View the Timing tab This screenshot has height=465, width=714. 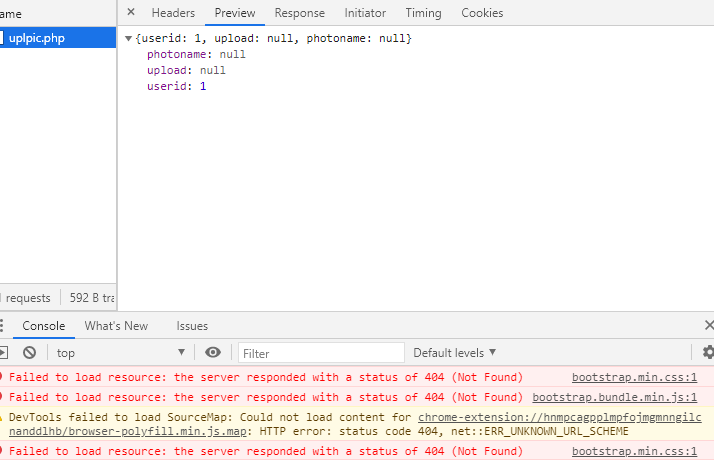(x=423, y=13)
